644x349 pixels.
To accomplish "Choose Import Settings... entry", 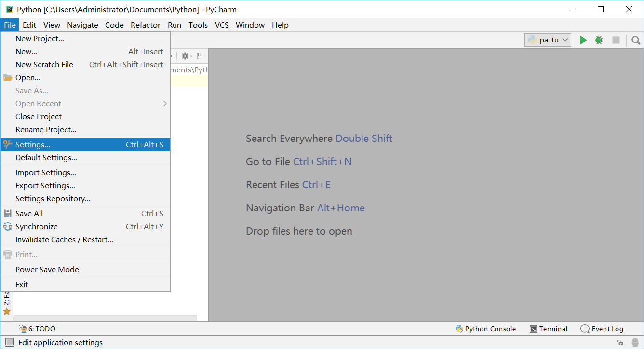I will point(85,173).
